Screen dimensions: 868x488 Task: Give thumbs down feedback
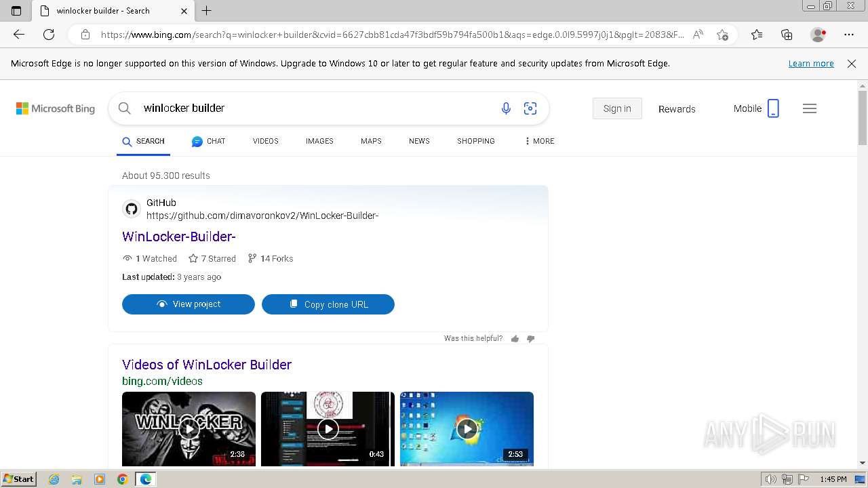530,339
